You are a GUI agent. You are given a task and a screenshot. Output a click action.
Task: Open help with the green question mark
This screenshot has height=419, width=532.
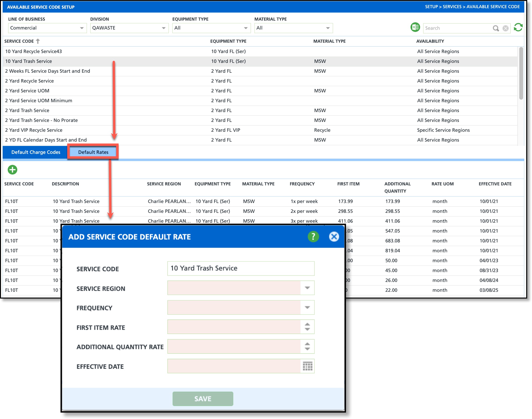point(313,236)
